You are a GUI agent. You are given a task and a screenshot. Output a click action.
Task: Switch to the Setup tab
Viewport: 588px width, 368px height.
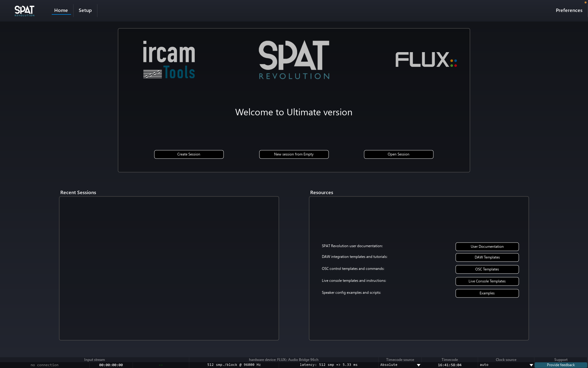point(85,10)
